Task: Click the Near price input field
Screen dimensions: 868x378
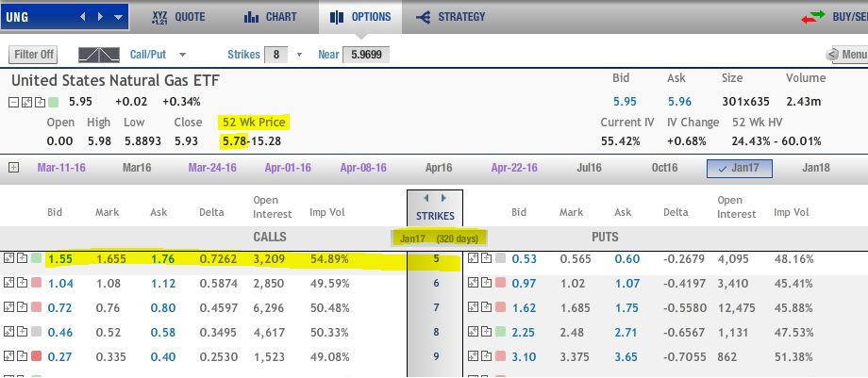Action: [365, 55]
